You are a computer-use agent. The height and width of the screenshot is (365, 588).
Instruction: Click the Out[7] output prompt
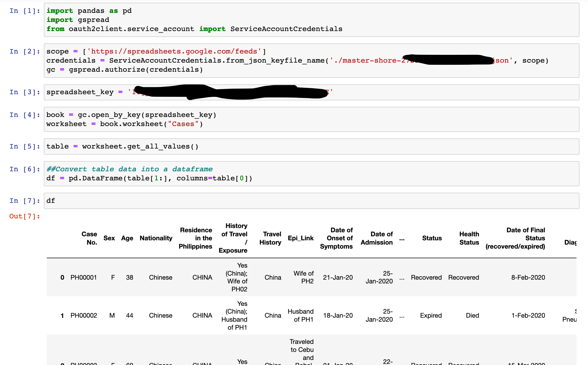pos(25,216)
